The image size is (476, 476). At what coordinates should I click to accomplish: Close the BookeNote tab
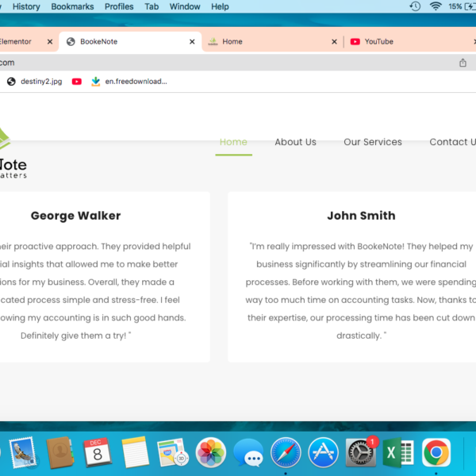pyautogui.click(x=192, y=41)
